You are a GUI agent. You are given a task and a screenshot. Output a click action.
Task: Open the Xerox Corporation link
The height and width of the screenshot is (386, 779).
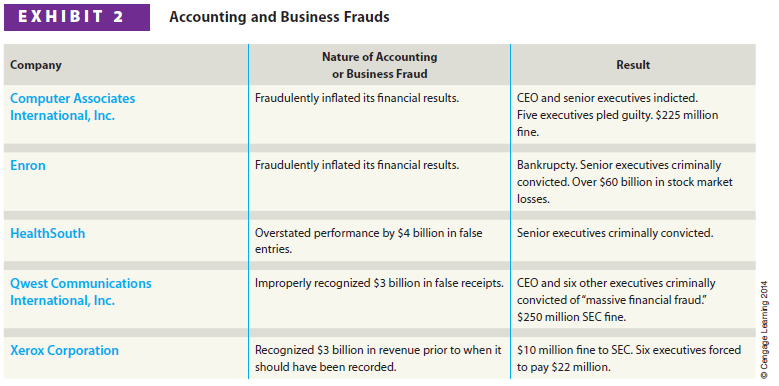point(65,350)
